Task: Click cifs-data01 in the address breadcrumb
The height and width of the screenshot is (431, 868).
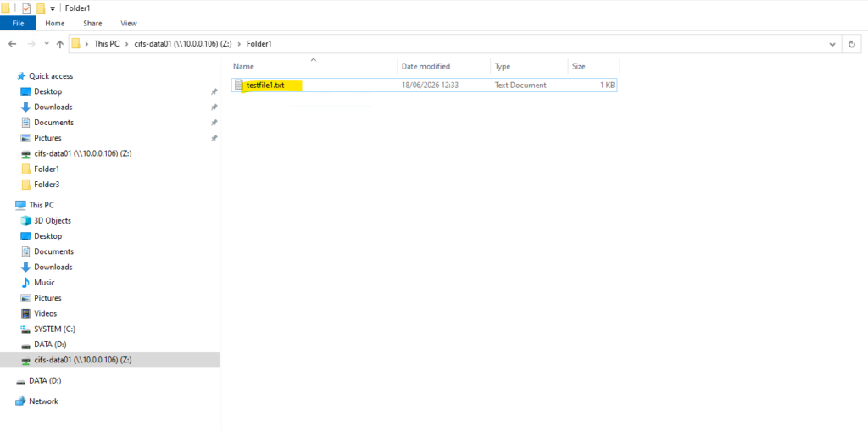Action: click(183, 44)
